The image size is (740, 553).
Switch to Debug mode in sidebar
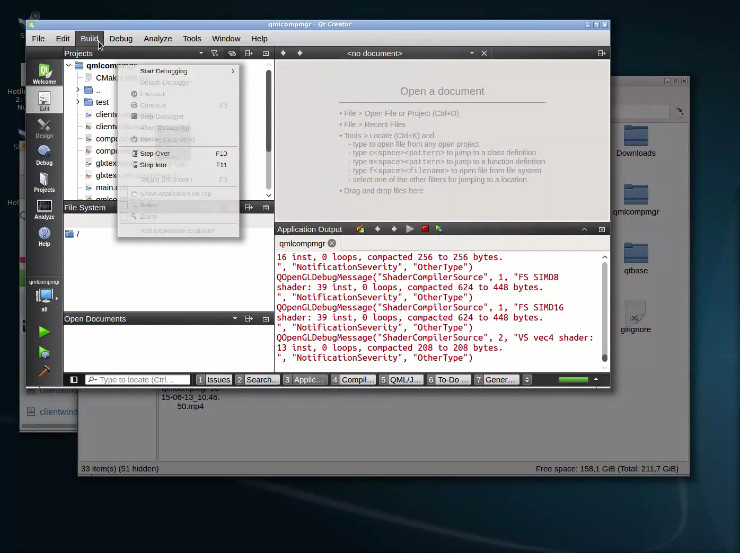(x=44, y=154)
